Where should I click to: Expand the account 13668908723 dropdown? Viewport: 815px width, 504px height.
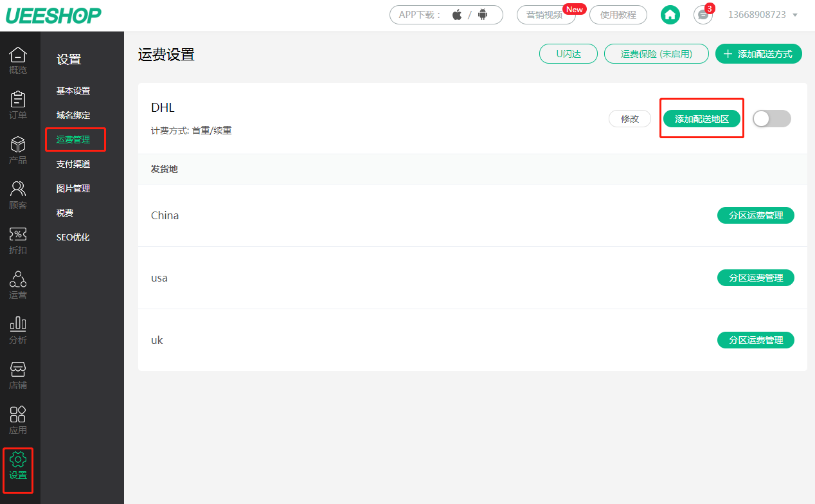click(763, 15)
